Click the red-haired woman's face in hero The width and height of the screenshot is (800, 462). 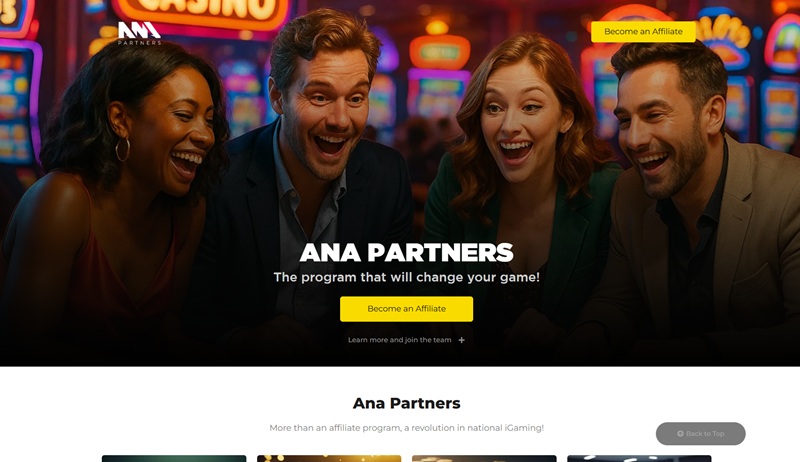point(515,122)
